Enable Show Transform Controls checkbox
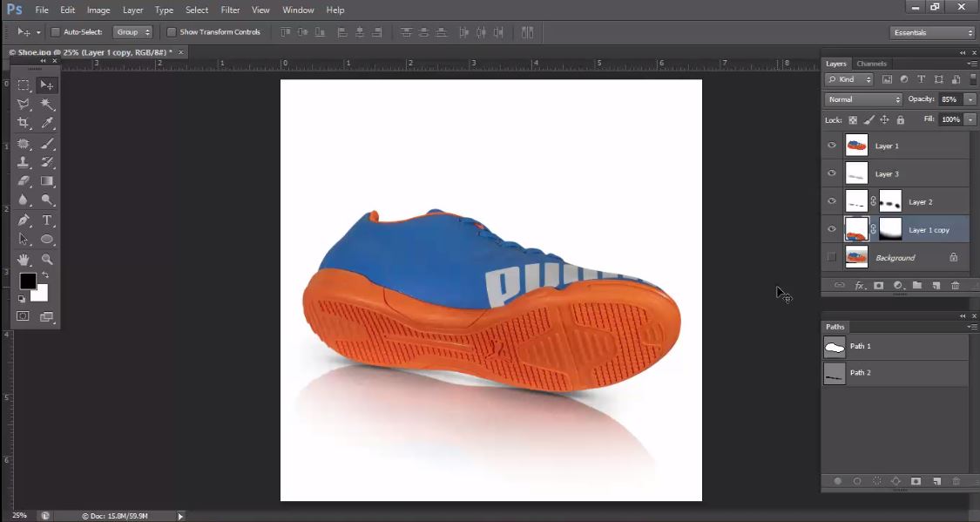This screenshot has height=522, width=980. coord(172,32)
